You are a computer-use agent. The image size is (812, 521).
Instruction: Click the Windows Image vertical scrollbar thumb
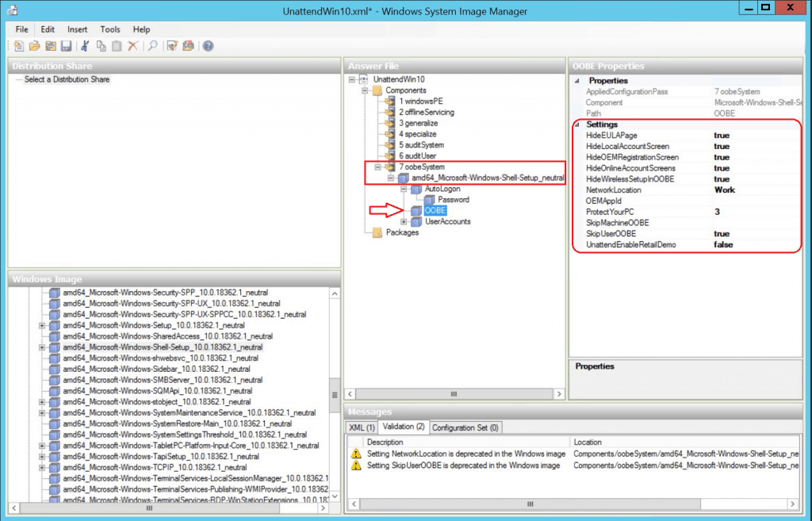pyautogui.click(x=335, y=395)
